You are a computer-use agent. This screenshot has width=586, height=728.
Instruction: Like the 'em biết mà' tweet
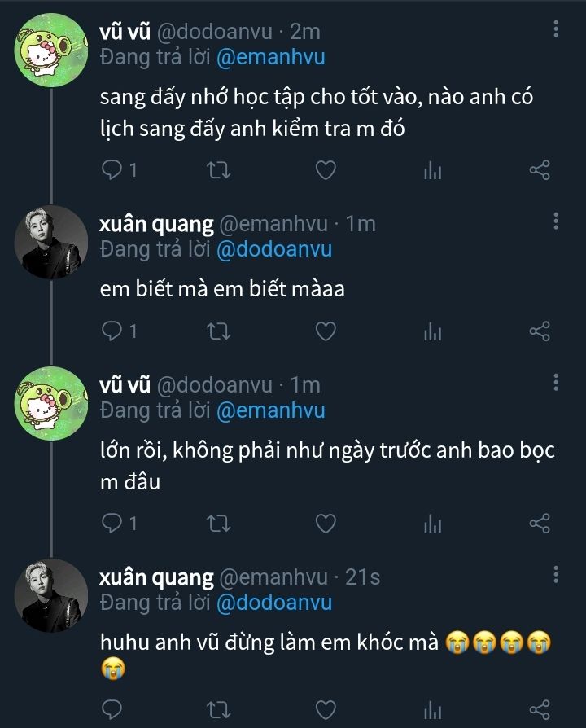point(326,331)
